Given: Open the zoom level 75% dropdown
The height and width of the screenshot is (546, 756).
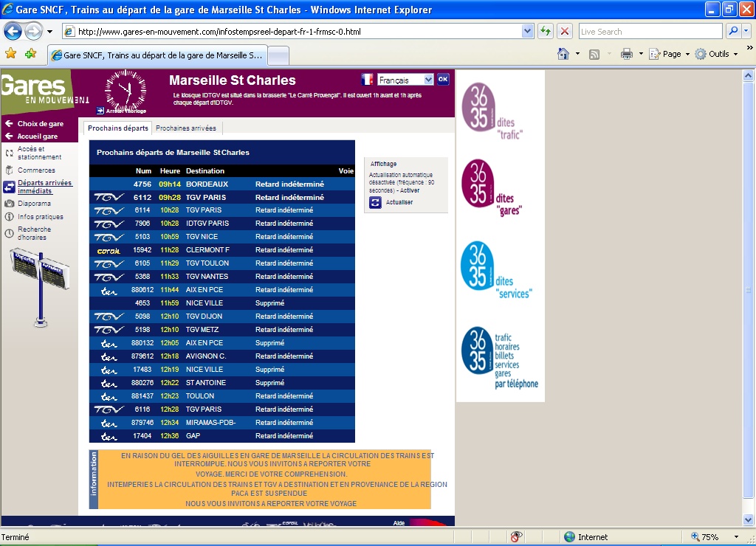Looking at the screenshot, I should point(714,537).
